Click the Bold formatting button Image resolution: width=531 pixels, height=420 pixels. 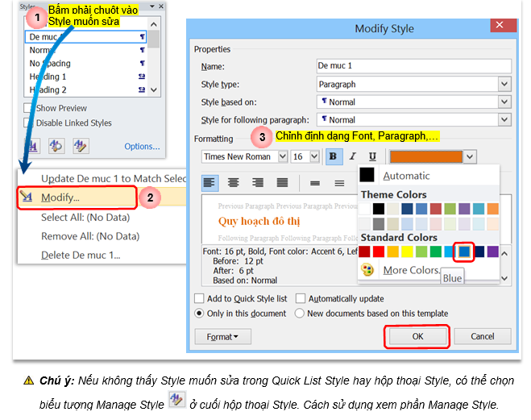[333, 156]
